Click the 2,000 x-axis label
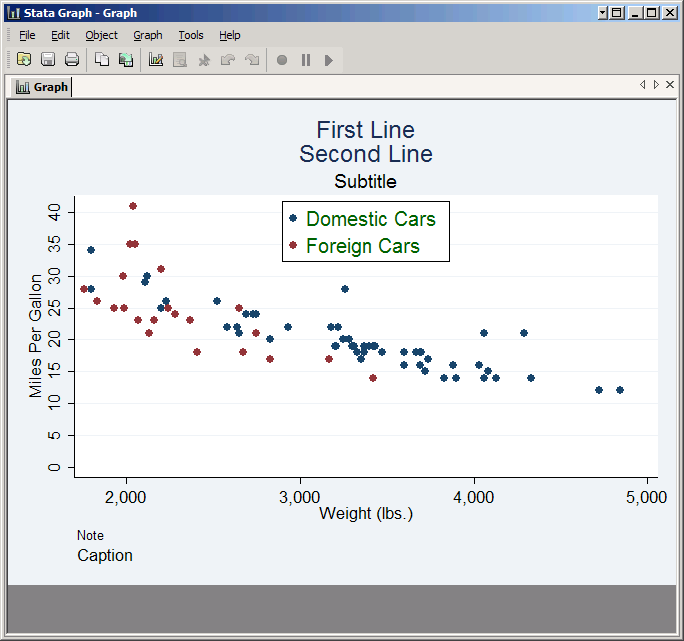The image size is (684, 641). 126,497
